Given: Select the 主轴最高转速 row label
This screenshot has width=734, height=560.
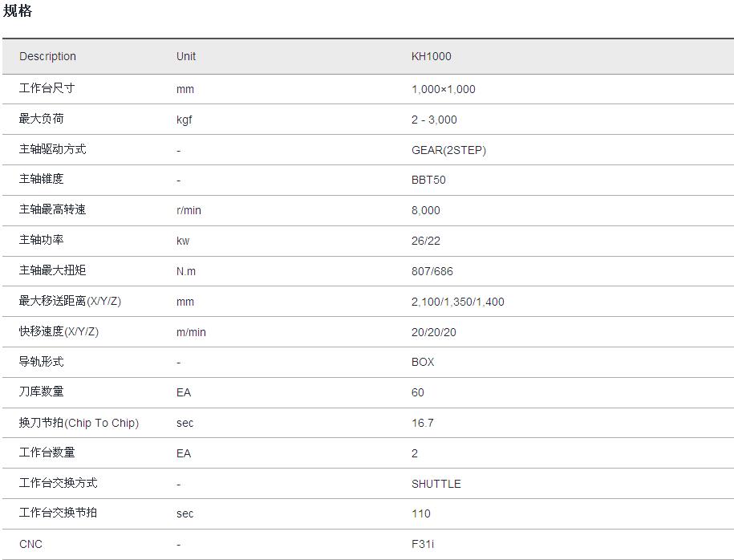Looking at the screenshot, I should point(52,209).
